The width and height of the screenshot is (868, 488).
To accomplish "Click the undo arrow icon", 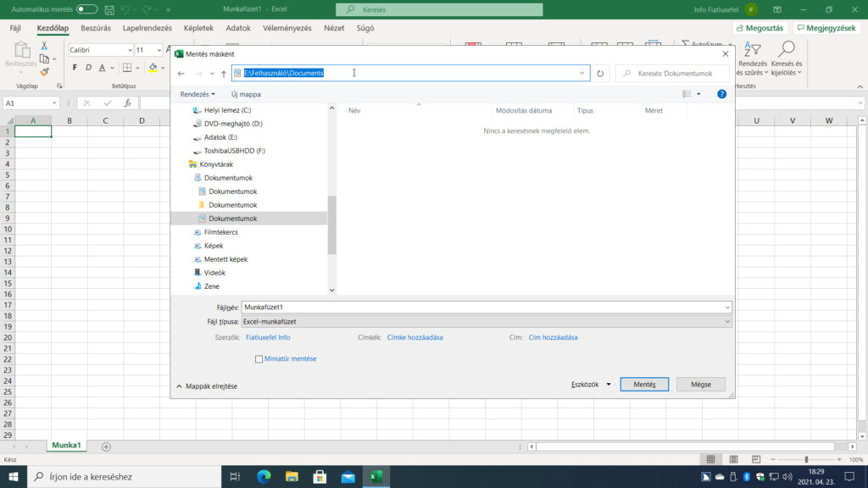I will [125, 9].
